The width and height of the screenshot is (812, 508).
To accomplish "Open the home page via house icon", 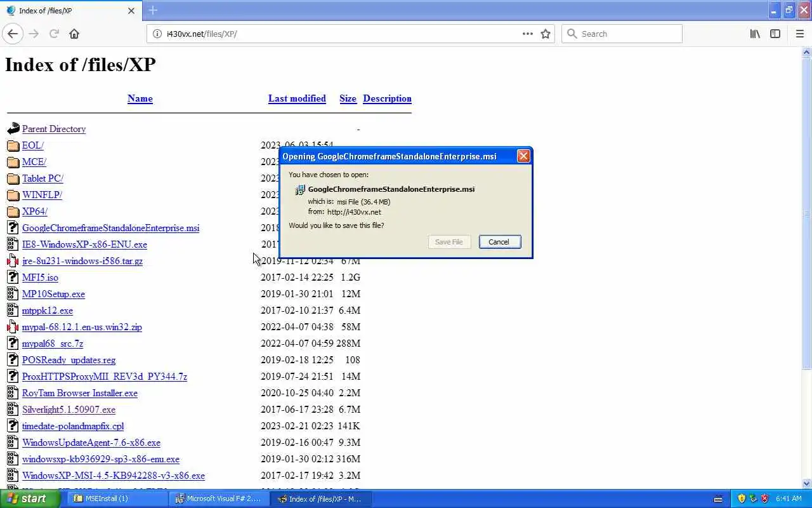I will click(x=74, y=34).
